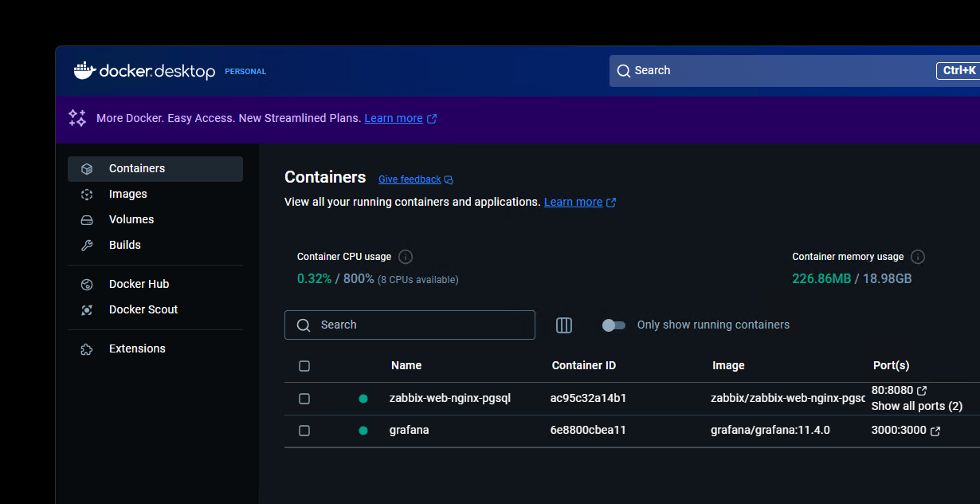
Task: Open the 3000:3000 port link
Action: coord(899,431)
